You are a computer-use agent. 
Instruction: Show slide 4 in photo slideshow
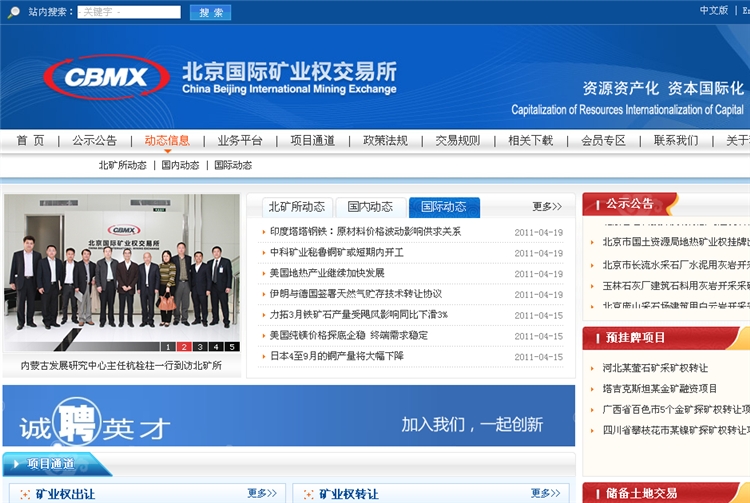[216, 347]
